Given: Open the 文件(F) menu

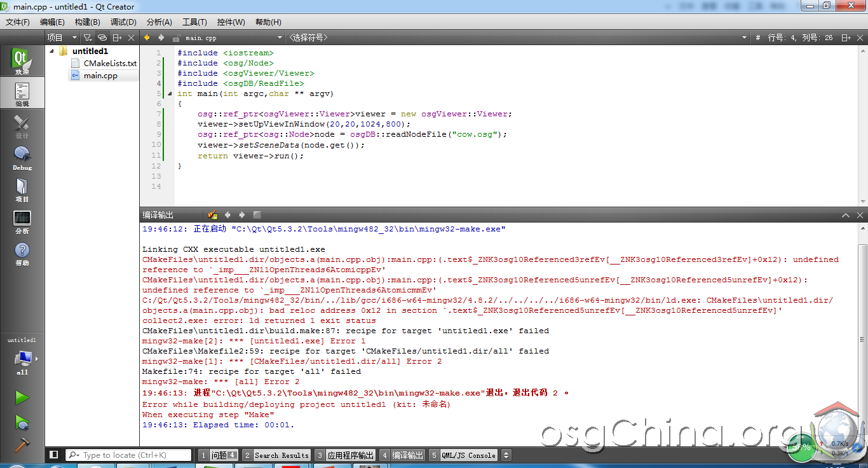Looking at the screenshot, I should [x=18, y=22].
